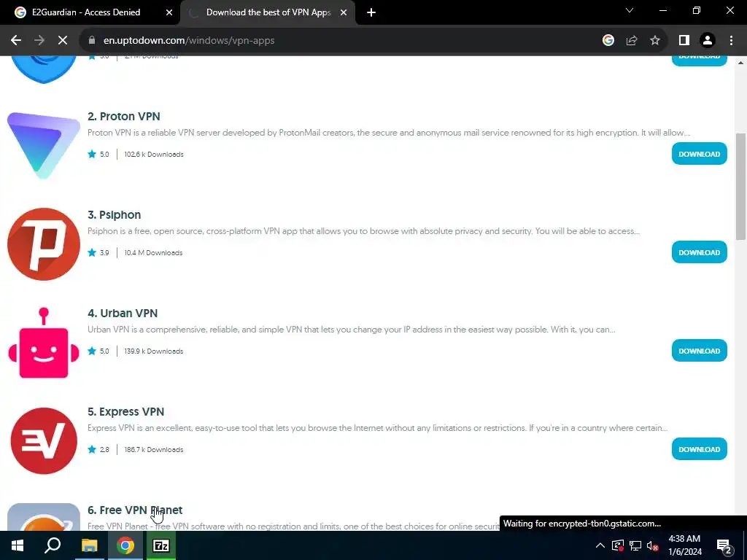Go back with the browser back arrow
Screen dimensions: 747x560
[16, 41]
